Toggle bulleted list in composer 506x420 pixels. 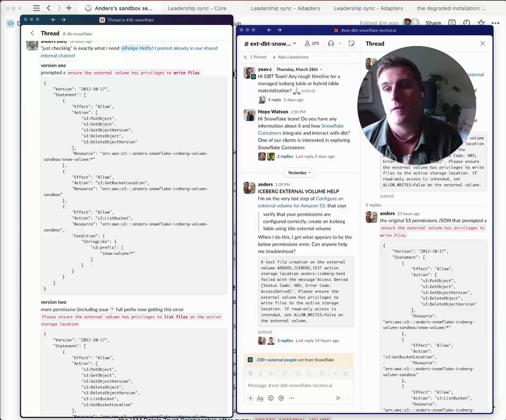tap(309, 373)
